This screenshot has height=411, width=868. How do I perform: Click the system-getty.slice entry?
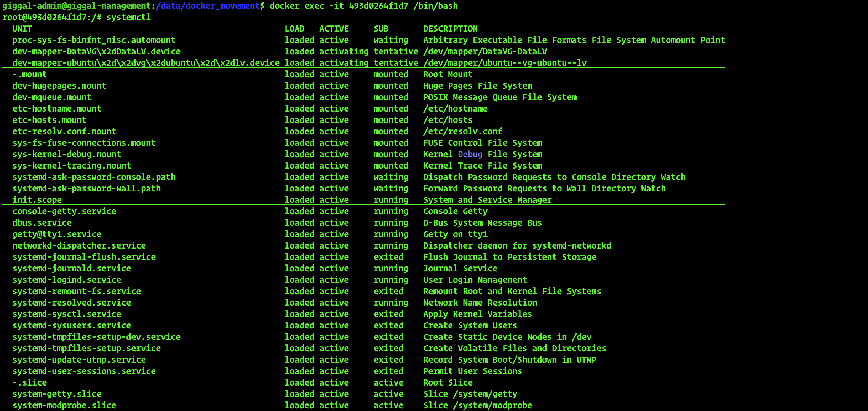[57, 394]
